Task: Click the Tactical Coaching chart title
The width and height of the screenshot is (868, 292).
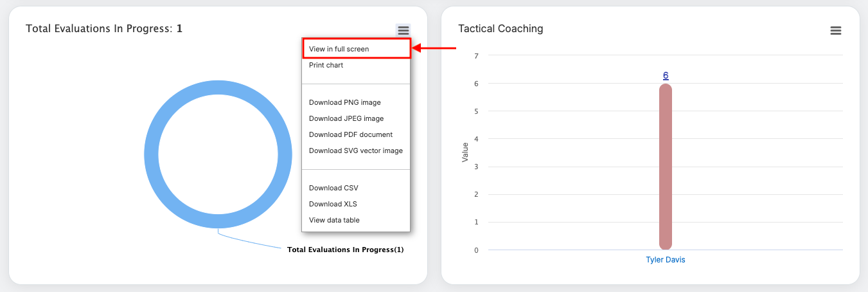Action: pyautogui.click(x=500, y=28)
